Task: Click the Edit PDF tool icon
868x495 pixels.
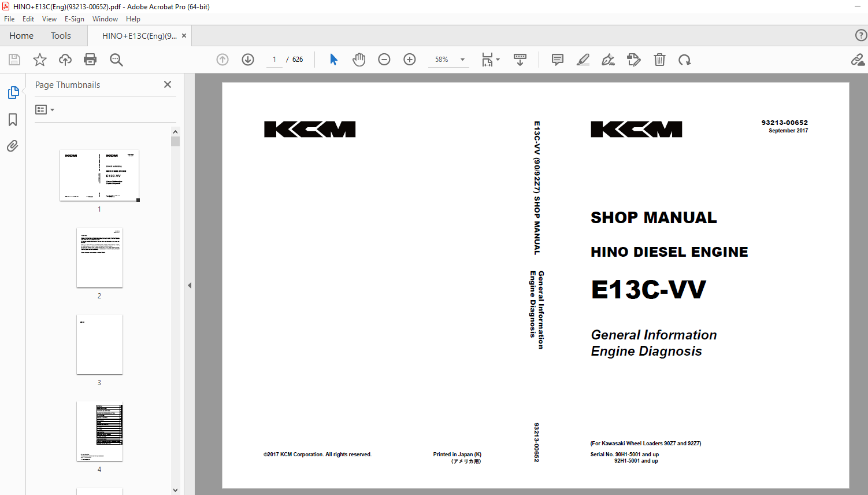Action: (634, 60)
